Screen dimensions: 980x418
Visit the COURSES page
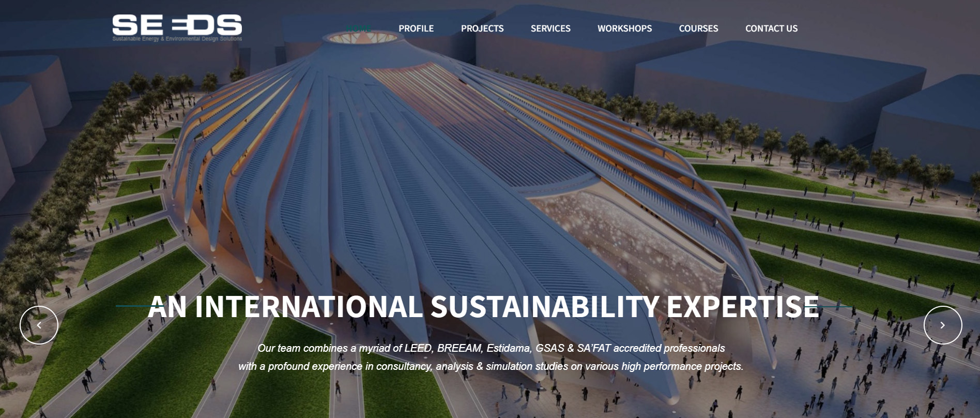698,28
